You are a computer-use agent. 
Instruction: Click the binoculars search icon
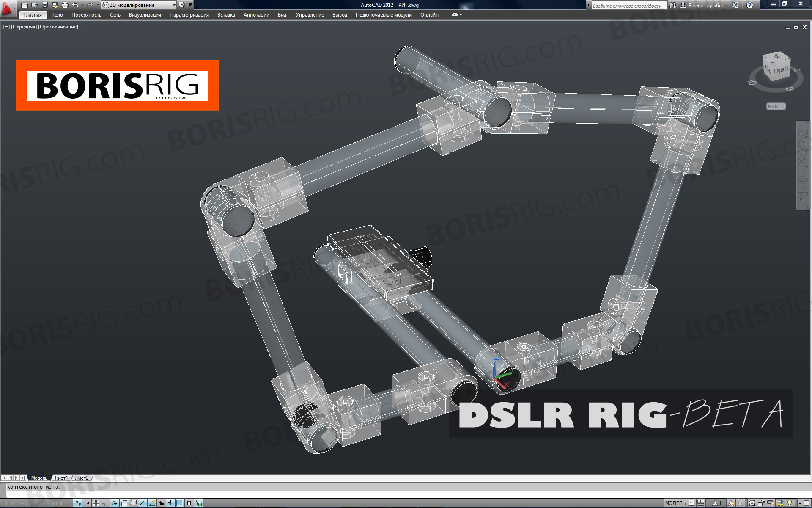click(672, 5)
